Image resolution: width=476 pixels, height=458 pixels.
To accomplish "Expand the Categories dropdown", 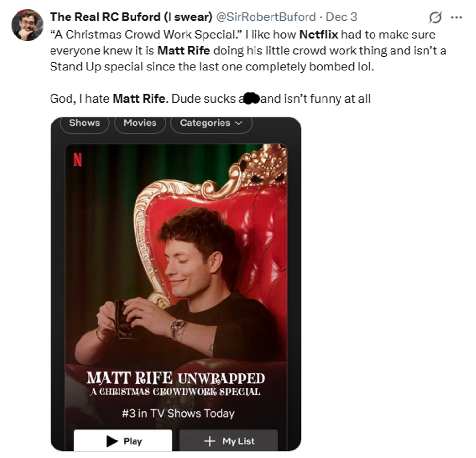I will (211, 123).
